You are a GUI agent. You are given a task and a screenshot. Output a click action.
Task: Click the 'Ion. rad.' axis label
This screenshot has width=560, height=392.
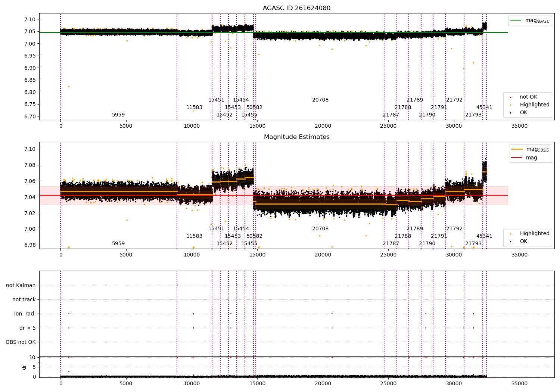(25, 314)
